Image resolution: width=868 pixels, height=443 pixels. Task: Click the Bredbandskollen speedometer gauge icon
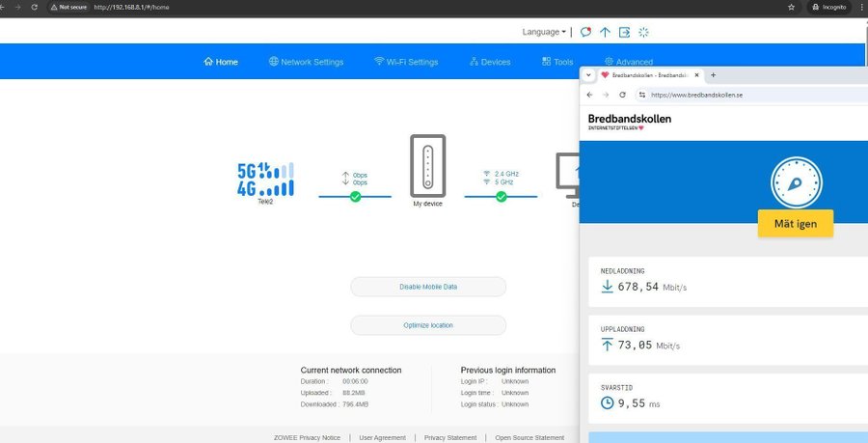pos(795,183)
